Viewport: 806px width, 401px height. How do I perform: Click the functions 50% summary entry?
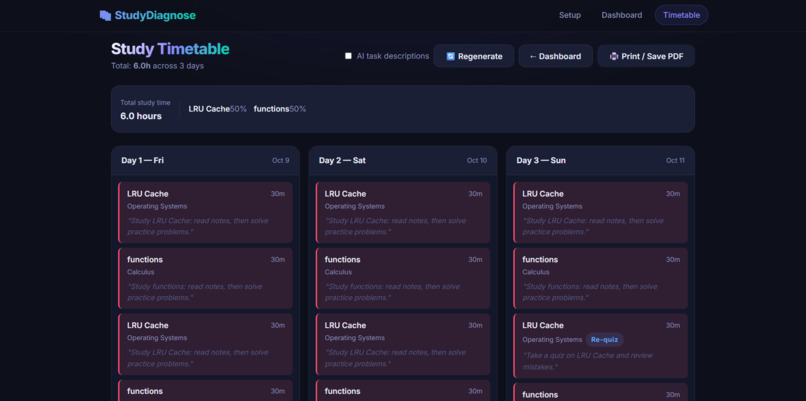point(280,109)
